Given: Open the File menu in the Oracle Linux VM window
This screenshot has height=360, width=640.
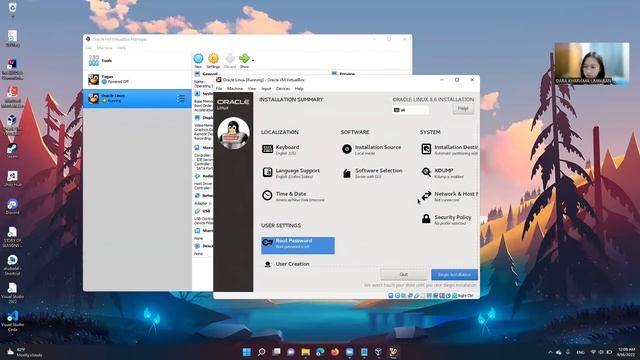Looking at the screenshot, I should click(x=219, y=89).
